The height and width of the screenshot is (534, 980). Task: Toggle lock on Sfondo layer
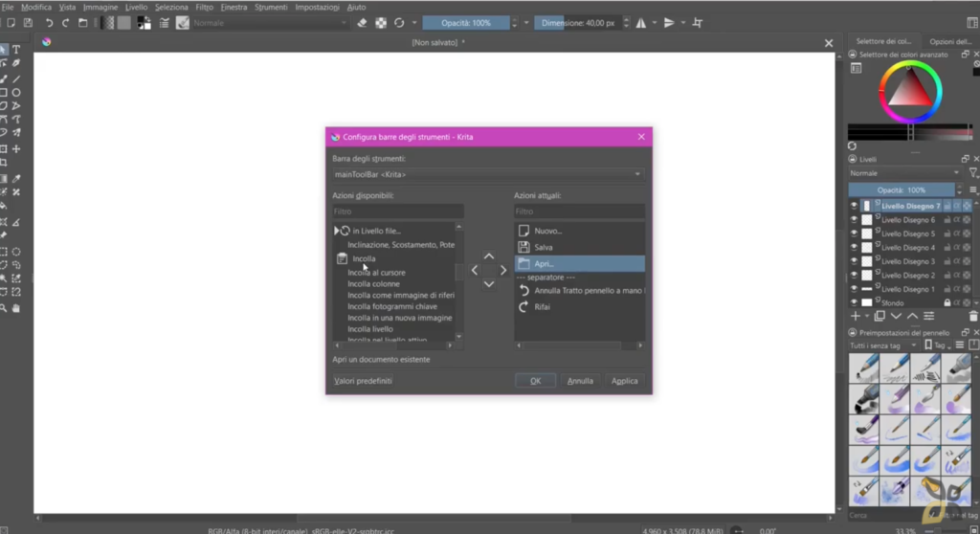(947, 302)
